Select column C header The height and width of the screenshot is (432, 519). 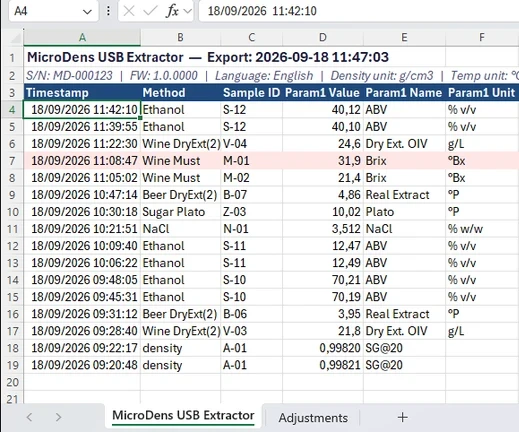pyautogui.click(x=251, y=37)
